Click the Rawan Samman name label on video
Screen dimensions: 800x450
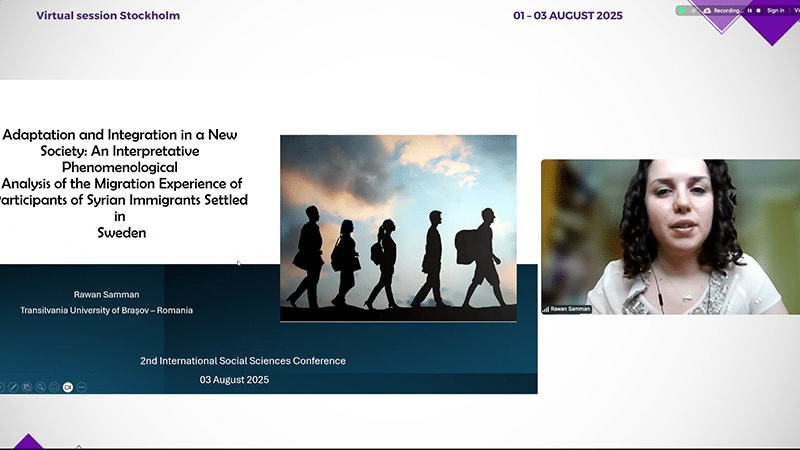click(x=572, y=309)
